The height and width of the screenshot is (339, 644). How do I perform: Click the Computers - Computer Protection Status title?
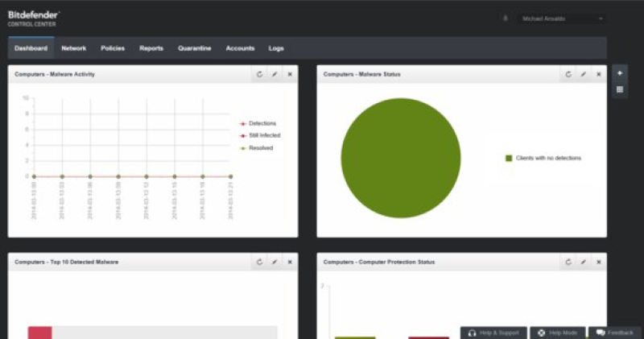(x=378, y=262)
